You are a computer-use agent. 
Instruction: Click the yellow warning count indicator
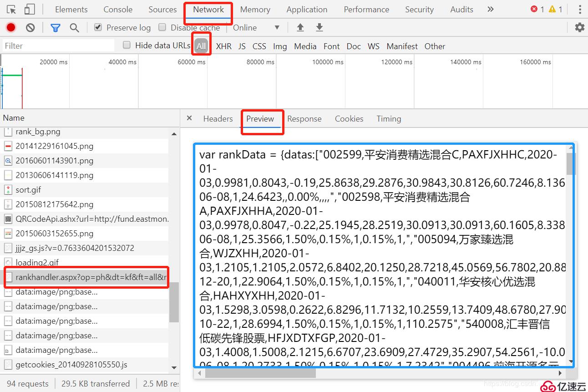(x=556, y=9)
